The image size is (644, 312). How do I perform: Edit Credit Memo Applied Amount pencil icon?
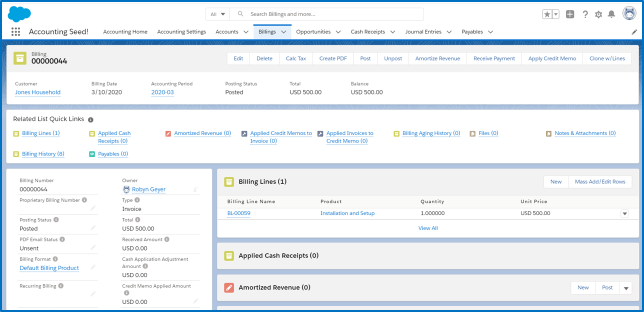pos(196,301)
